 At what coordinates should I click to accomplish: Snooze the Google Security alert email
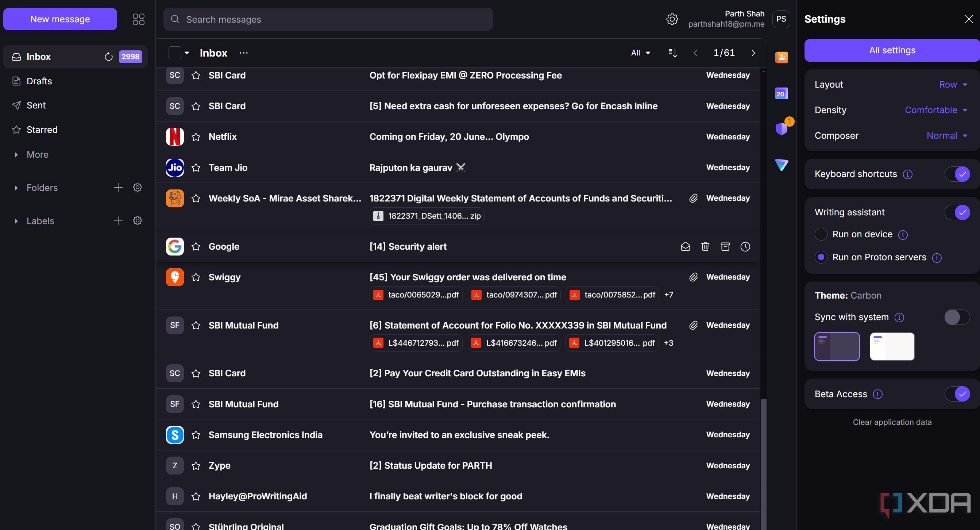[x=745, y=246]
